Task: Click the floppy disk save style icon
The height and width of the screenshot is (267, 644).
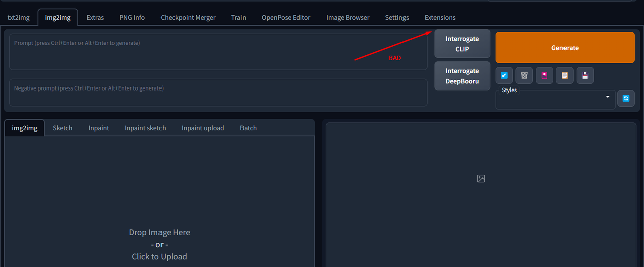Action: coord(585,75)
